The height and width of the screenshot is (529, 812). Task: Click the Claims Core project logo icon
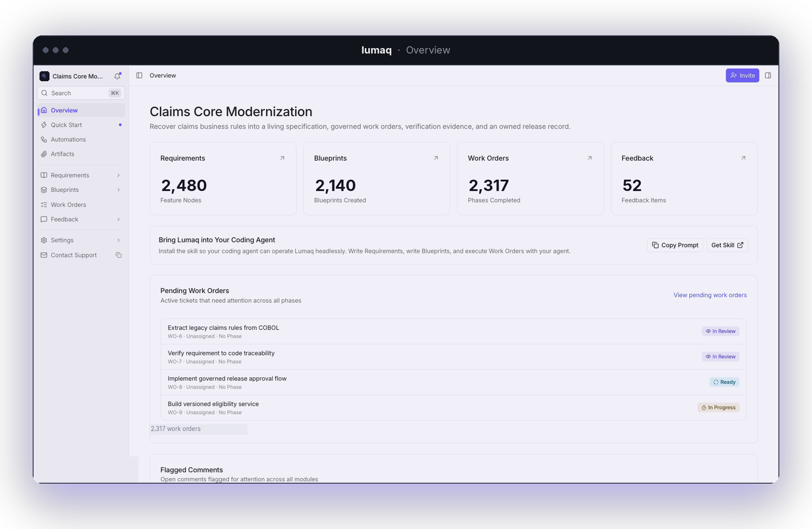coord(44,76)
